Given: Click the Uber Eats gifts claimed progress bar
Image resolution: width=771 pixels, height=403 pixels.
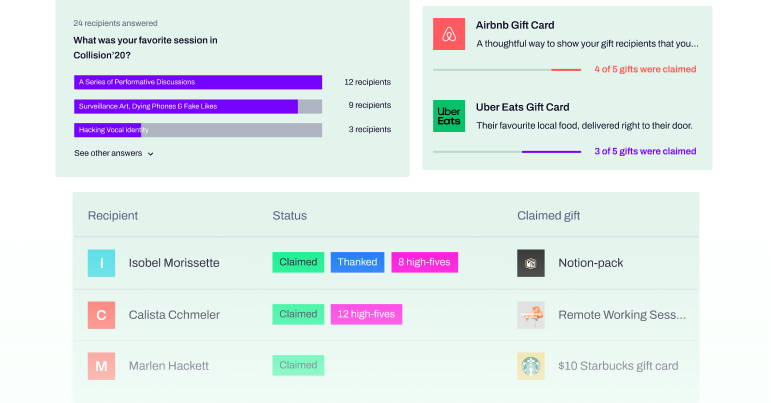Looking at the screenshot, I should (507, 152).
